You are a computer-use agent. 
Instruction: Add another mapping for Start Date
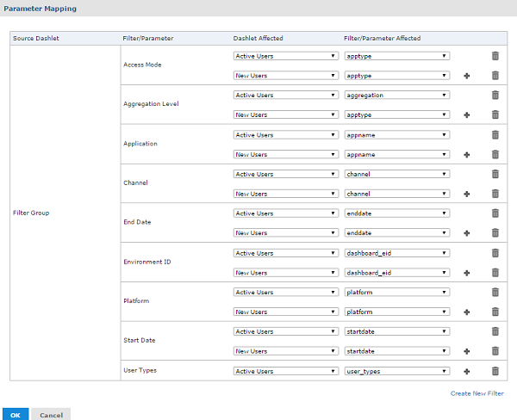pyautogui.click(x=466, y=351)
